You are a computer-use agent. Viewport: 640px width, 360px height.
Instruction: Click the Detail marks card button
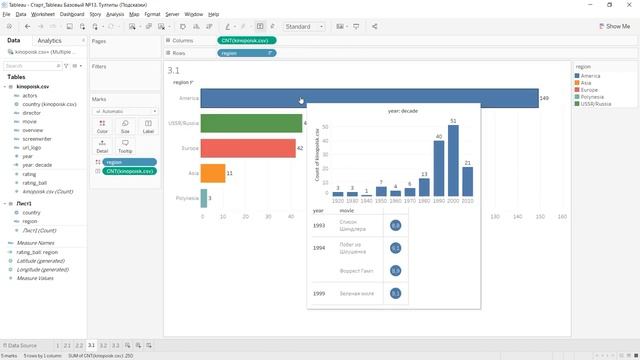[x=102, y=146]
